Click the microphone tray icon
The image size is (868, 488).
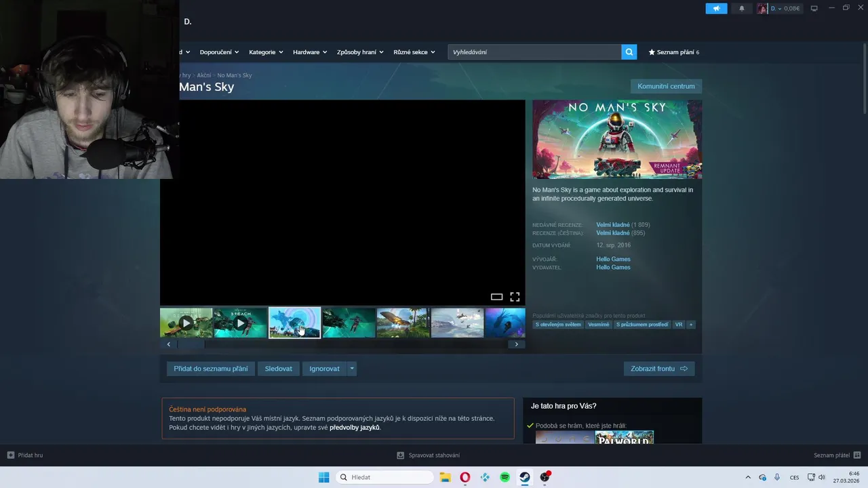tap(777, 477)
